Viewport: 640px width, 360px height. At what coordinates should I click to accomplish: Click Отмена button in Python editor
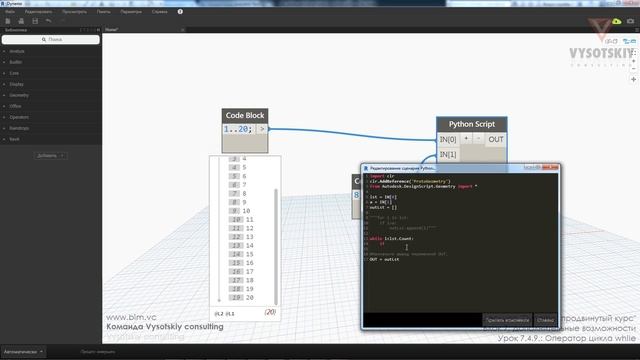(545, 320)
